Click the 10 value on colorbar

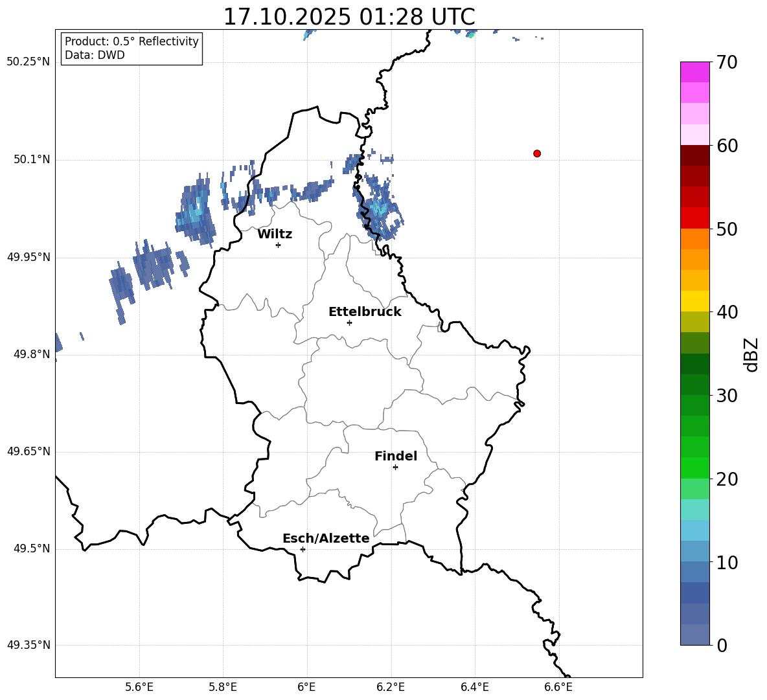[727, 562]
